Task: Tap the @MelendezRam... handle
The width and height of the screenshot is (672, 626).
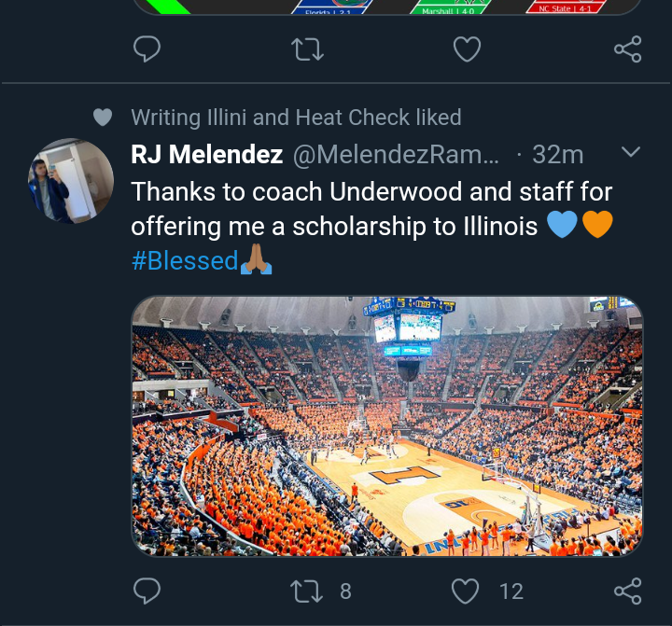Action: (396, 154)
